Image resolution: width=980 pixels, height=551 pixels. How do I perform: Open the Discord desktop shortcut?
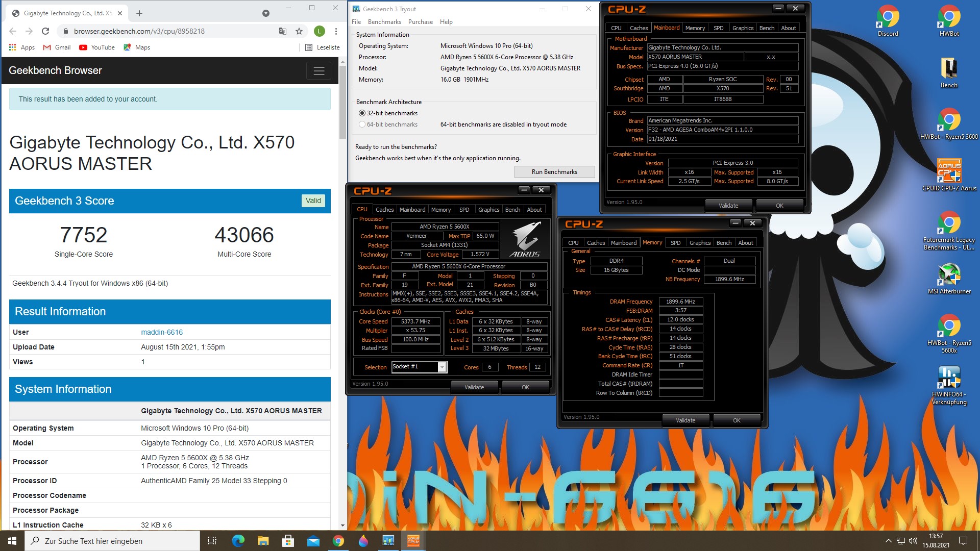click(x=888, y=21)
